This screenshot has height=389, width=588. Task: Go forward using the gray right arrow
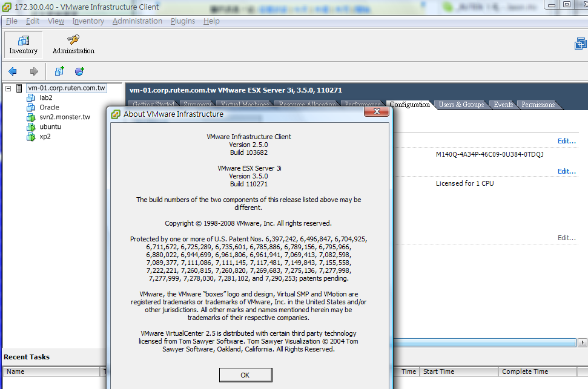coord(34,71)
